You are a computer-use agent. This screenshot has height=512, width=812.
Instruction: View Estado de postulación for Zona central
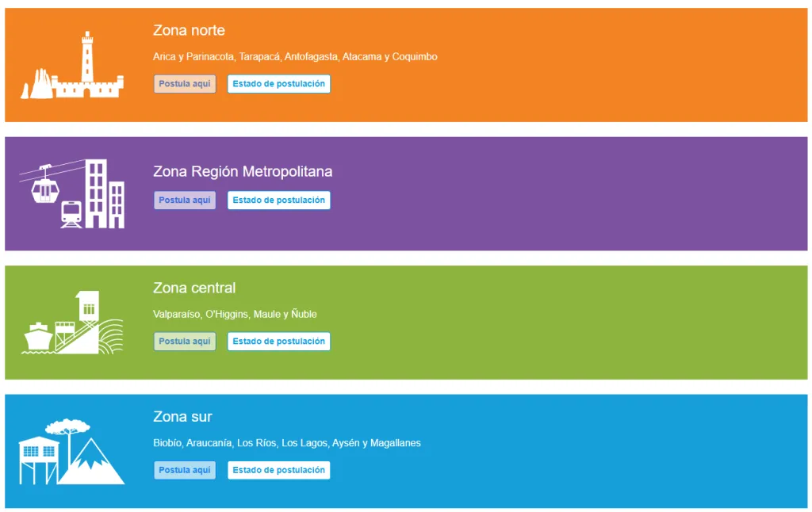(x=278, y=342)
